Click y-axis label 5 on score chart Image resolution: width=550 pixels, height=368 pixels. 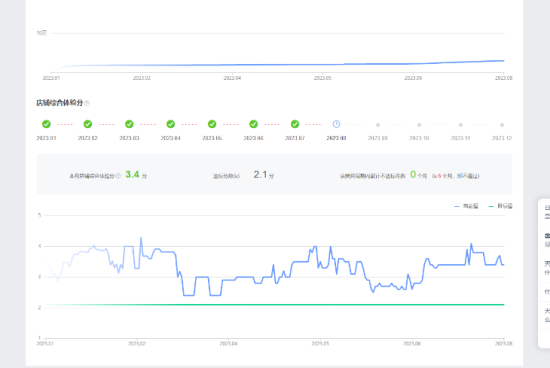click(x=40, y=215)
